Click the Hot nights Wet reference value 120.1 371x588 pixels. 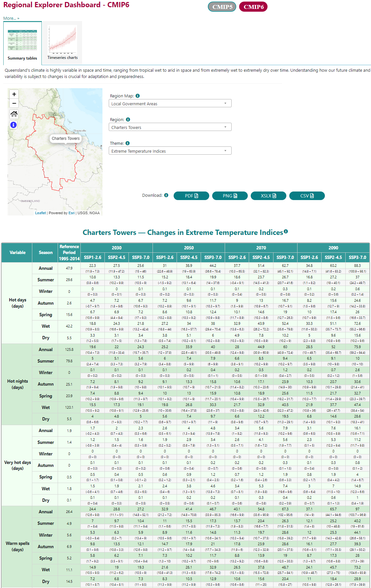[69, 407]
